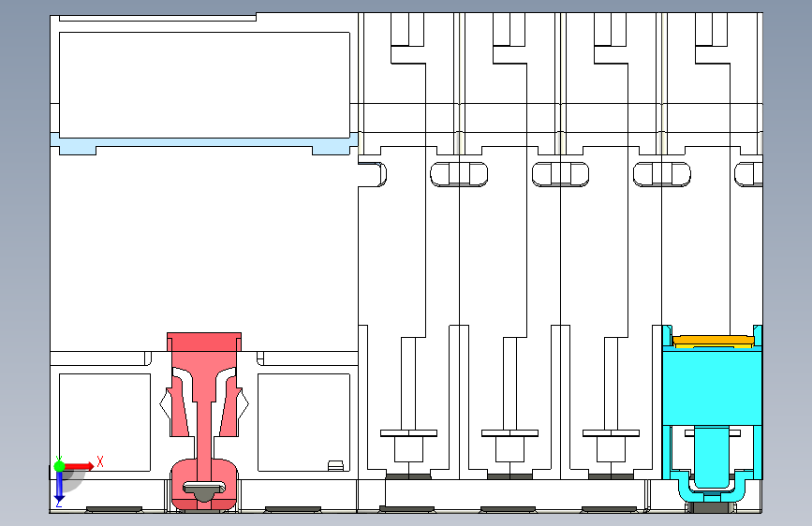Select the orange plate above the cyan housing
The image size is (812, 526).
pos(713,341)
